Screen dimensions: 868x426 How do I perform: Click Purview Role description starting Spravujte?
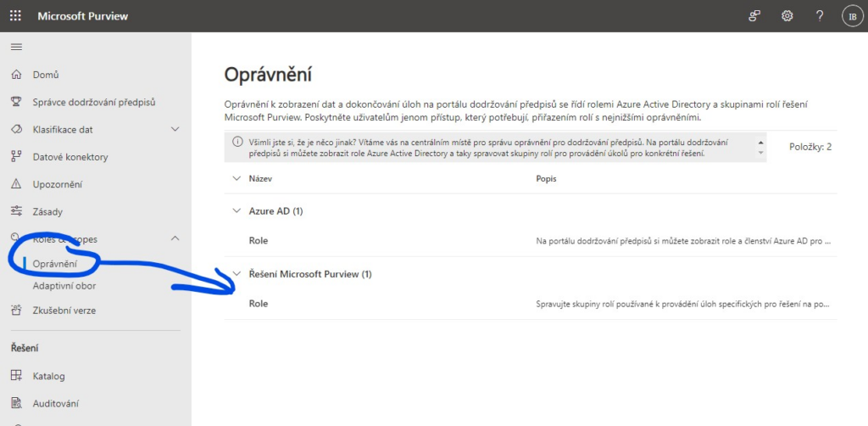[683, 304]
